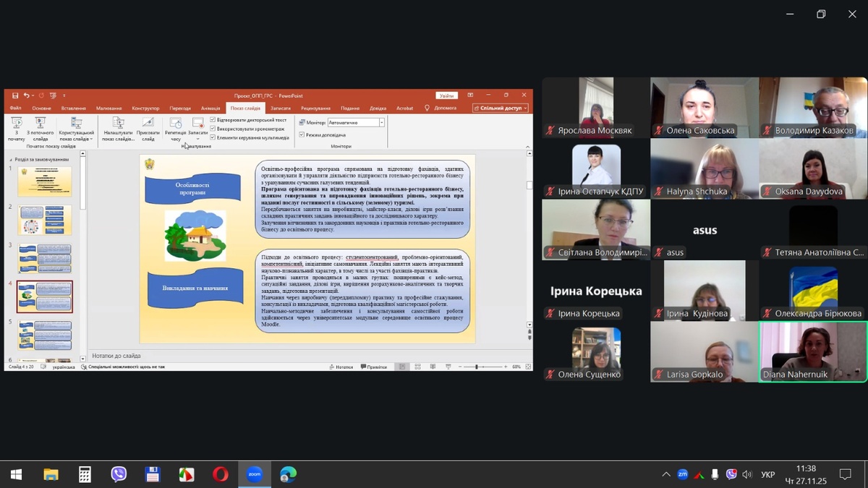The width and height of the screenshot is (868, 488).
Task: Open Rehearse Timings (Репетиція часу)
Action: [176, 127]
